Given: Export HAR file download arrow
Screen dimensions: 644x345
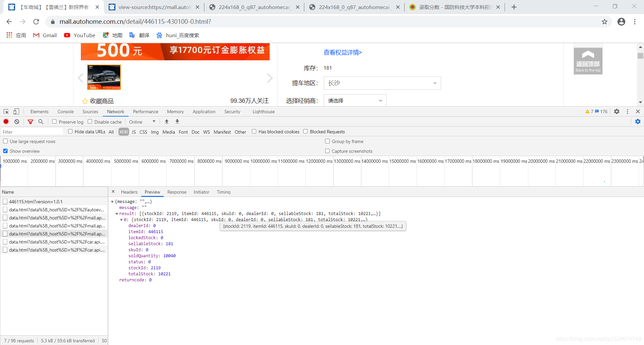Looking at the screenshot, I should [177, 122].
